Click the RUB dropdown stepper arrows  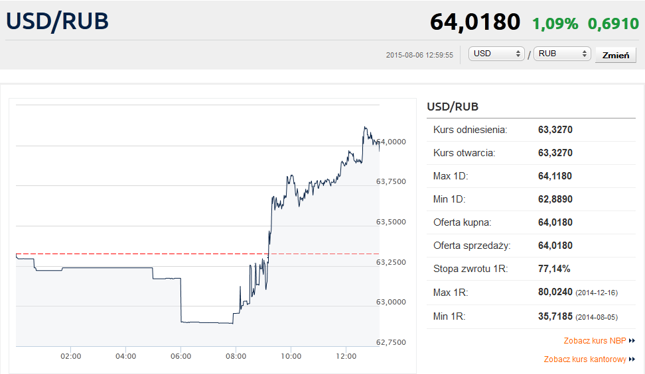(584, 53)
